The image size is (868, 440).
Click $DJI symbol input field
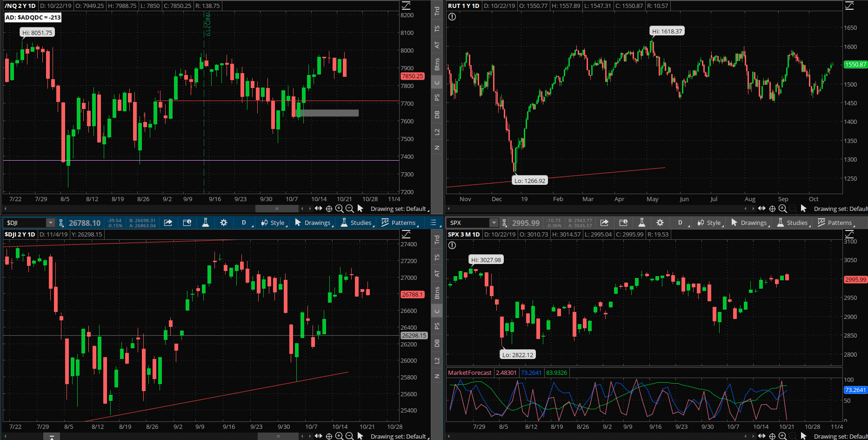click(x=25, y=223)
